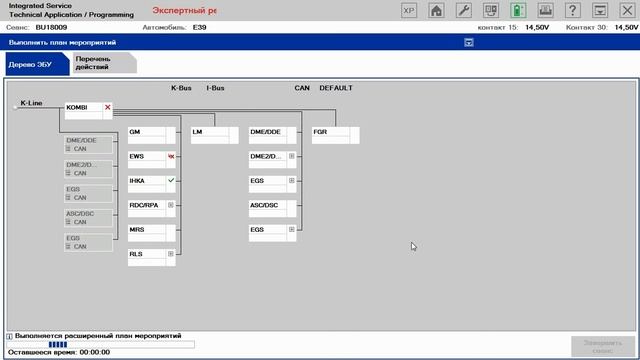The height and width of the screenshot is (360, 640).
Task: Click the green battery status icon
Action: 518,11
